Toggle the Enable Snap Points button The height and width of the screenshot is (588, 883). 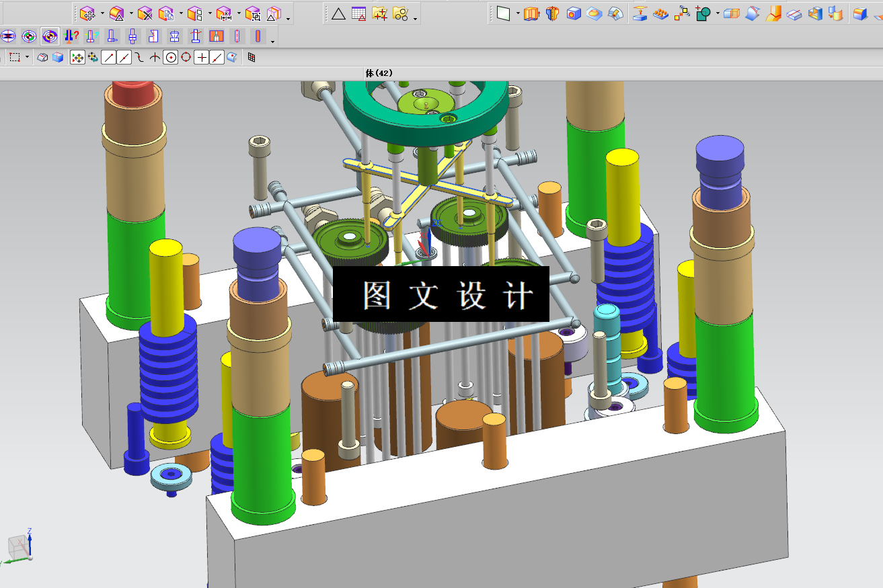[x=78, y=58]
